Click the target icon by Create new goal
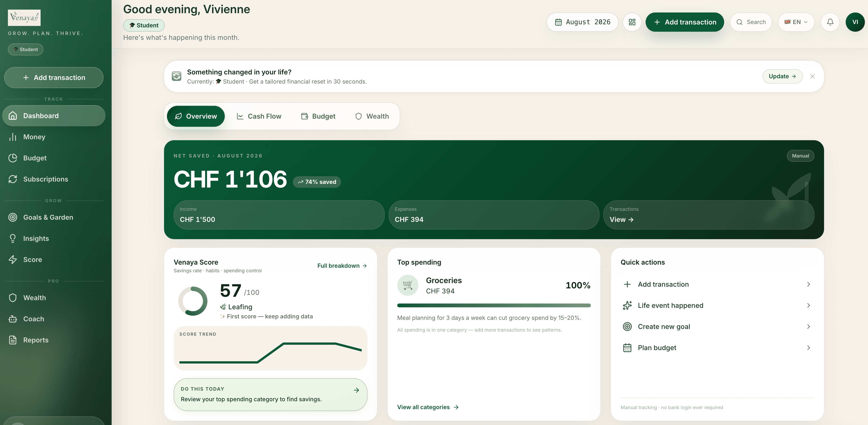This screenshot has height=425, width=868. [627, 327]
